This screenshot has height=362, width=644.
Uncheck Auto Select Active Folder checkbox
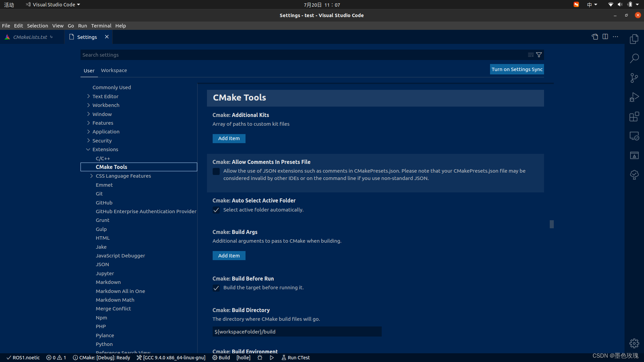tap(216, 210)
